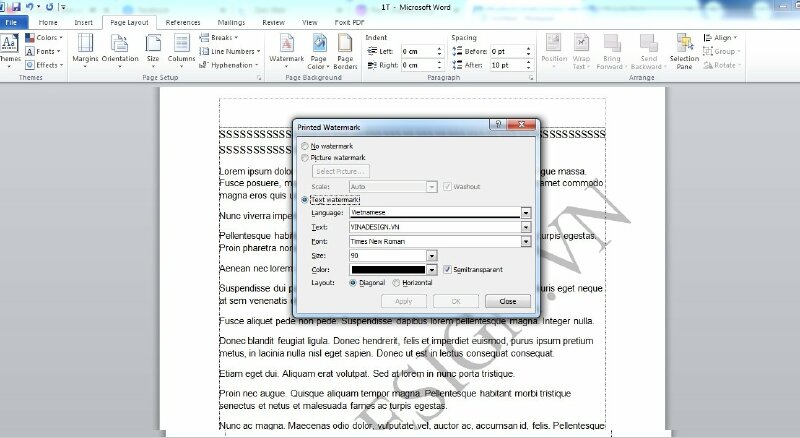Image resolution: width=800 pixels, height=438 pixels.
Task: Select the Text watermark option
Action: [305, 200]
